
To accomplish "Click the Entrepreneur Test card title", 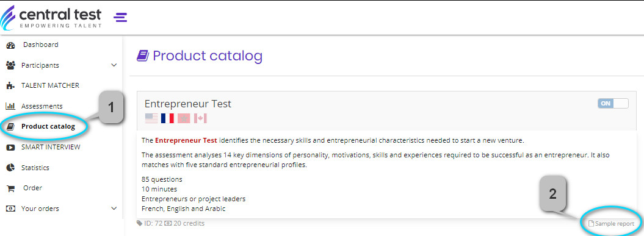I will 187,104.
